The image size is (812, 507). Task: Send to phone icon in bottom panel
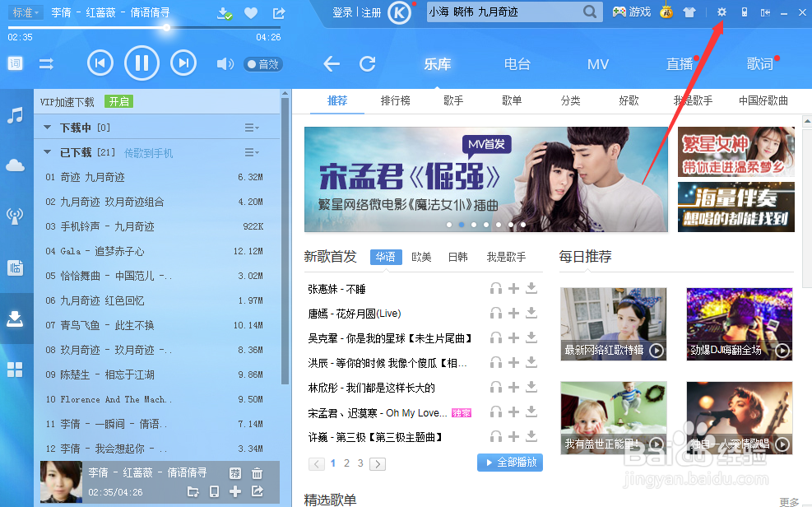[214, 491]
